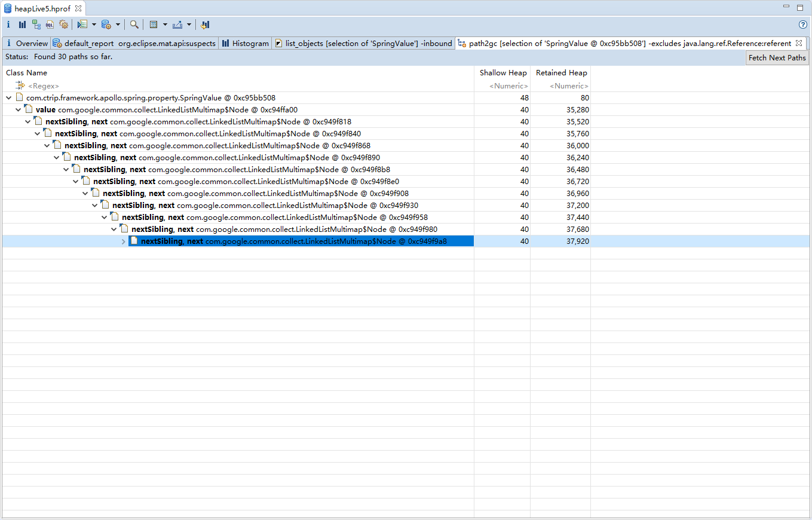Screen dimensions: 812x520
Task: Open the Export dropdown arrow
Action: tap(189, 25)
